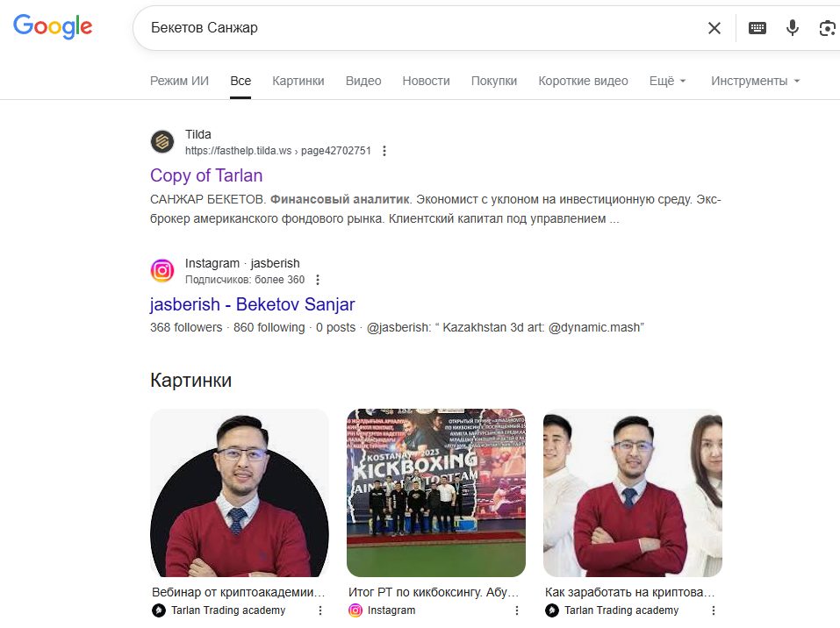The height and width of the screenshot is (628, 840).
Task: Clear the search query with X icon
Action: coord(714,28)
